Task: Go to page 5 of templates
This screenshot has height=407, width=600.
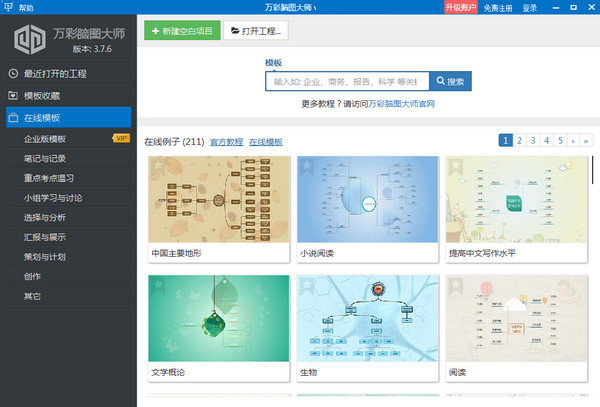Action: (x=560, y=140)
